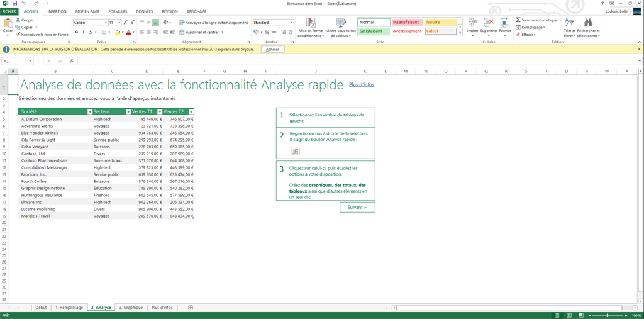Toggle underline formatting (S)
Image resolution: width=644 pixels, height=319 pixels.
[89, 32]
